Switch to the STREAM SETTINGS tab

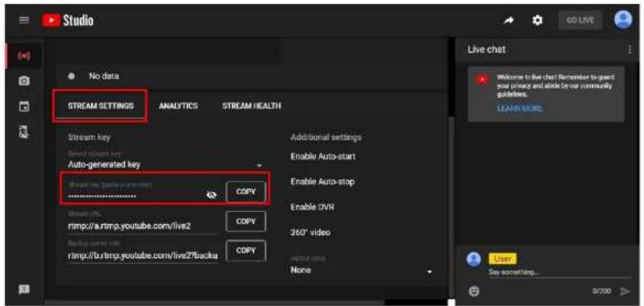coord(101,106)
